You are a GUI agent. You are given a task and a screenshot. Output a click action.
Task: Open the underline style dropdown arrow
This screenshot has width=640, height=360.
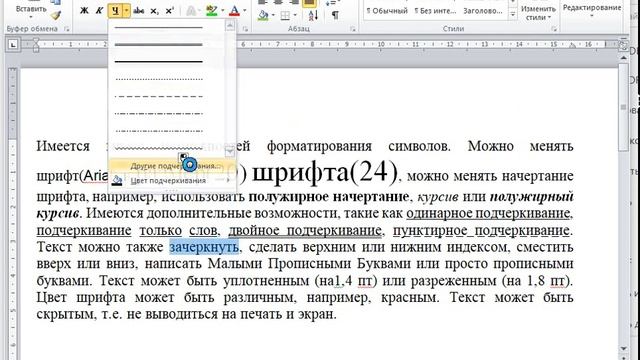point(126,11)
